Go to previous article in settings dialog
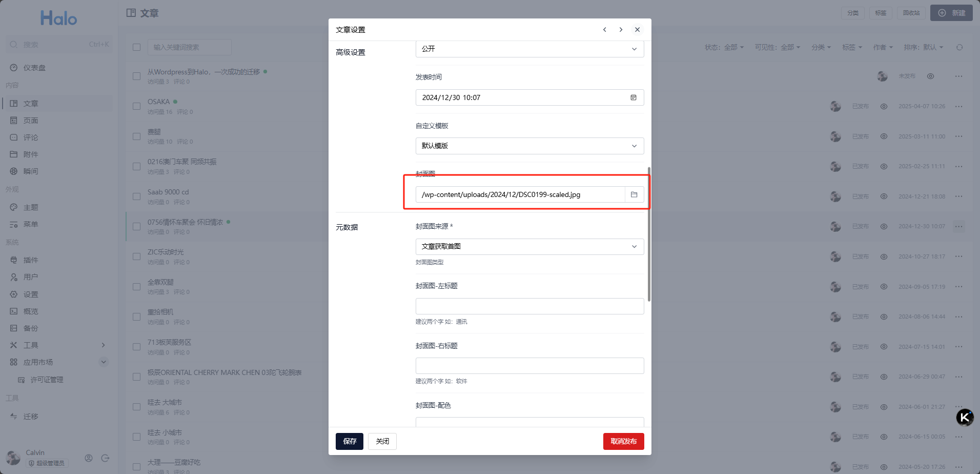 click(x=605, y=30)
